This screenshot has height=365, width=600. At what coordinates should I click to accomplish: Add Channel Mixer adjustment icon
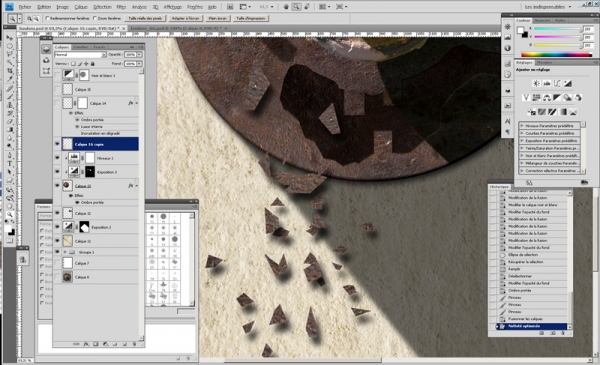578,98
